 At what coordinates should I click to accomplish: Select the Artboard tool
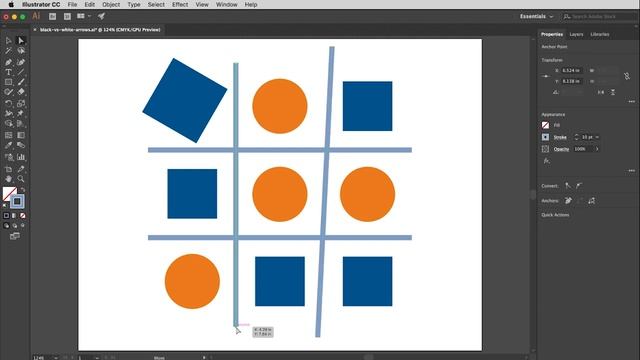9,169
